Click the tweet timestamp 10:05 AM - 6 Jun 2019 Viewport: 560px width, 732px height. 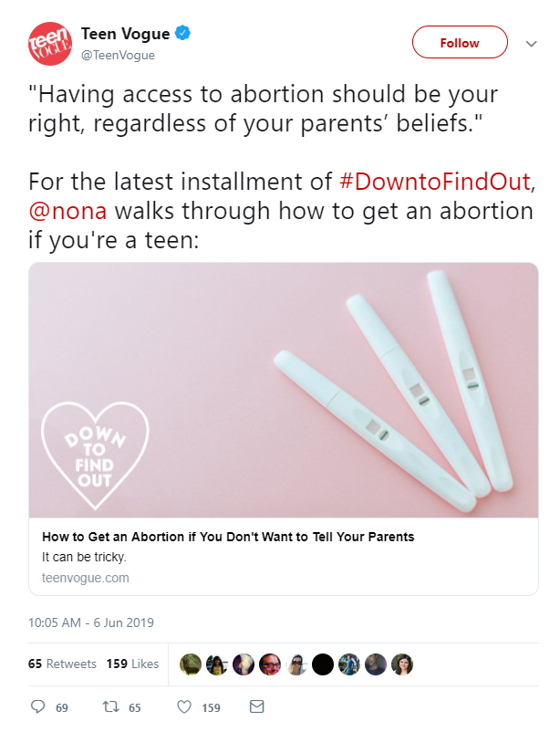coord(91,623)
